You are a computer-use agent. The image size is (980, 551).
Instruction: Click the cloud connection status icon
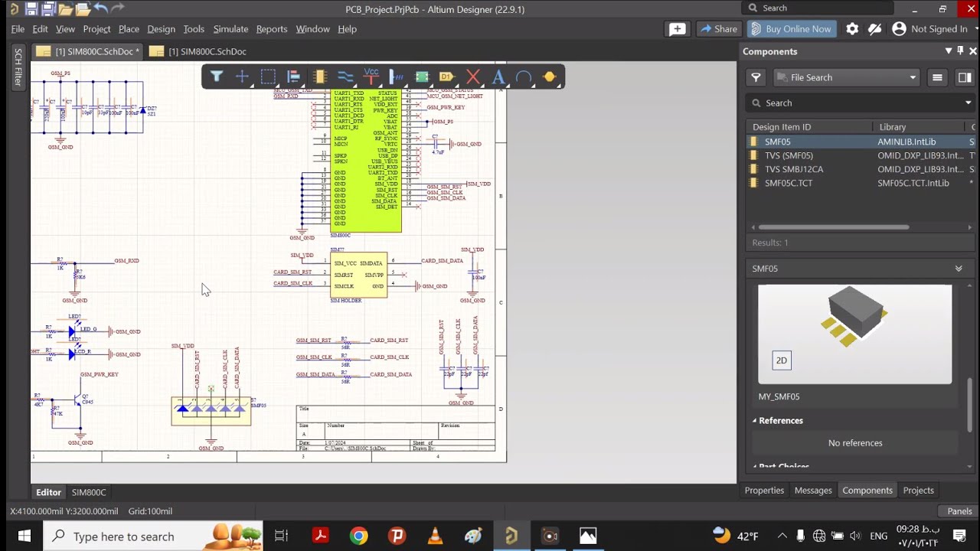pyautogui.click(x=875, y=29)
